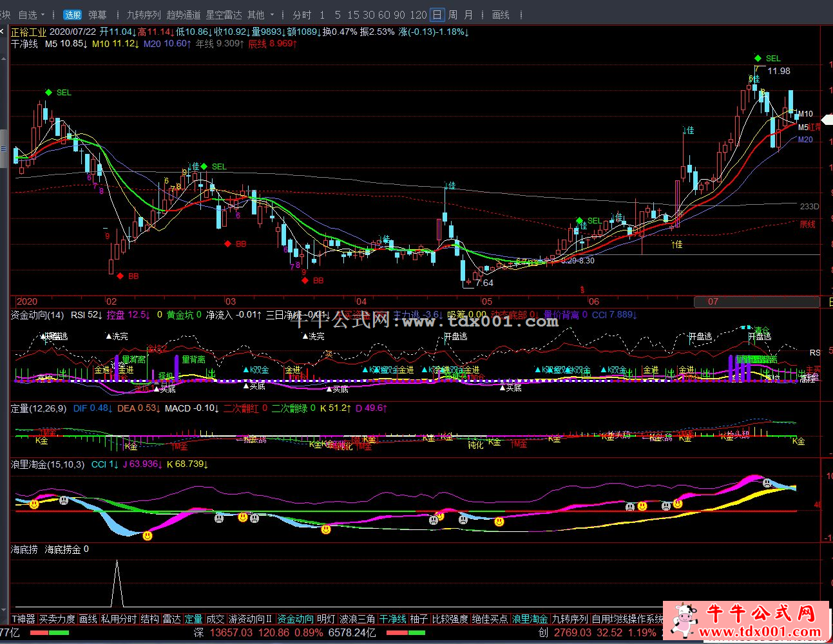Click the red BB diamond marker near 7.64 low
This screenshot has width=833, height=644.
click(305, 280)
